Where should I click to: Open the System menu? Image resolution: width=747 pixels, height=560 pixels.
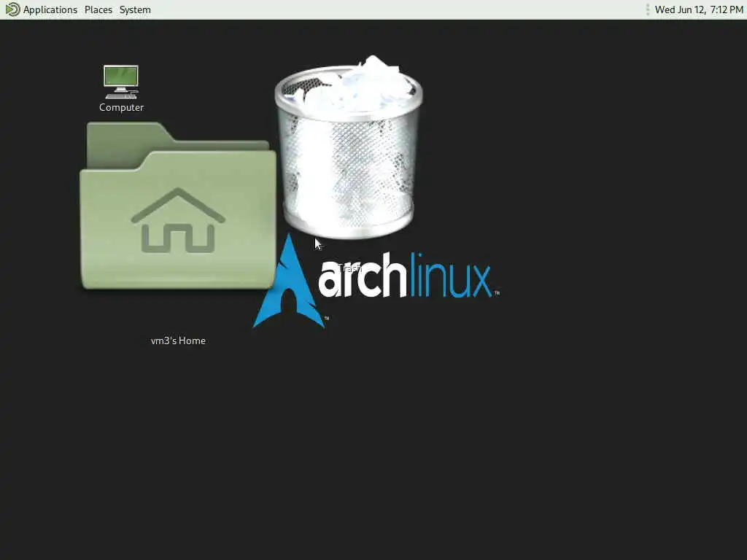click(x=135, y=9)
